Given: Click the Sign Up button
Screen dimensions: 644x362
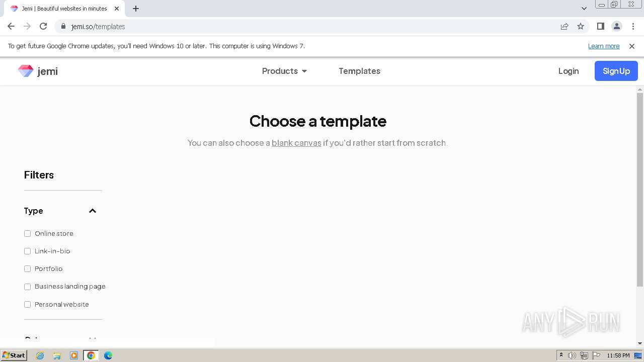Looking at the screenshot, I should pyautogui.click(x=616, y=71).
